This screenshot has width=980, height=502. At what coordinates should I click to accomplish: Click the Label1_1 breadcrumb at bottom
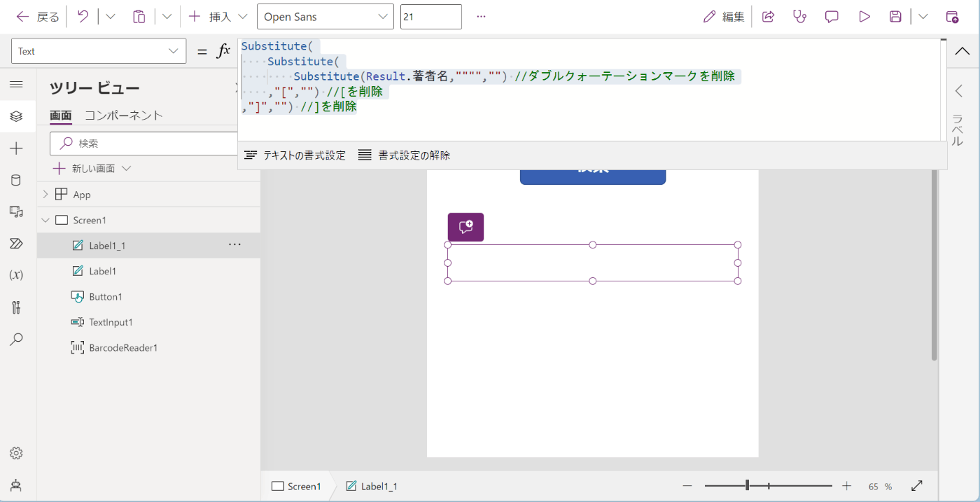point(372,486)
